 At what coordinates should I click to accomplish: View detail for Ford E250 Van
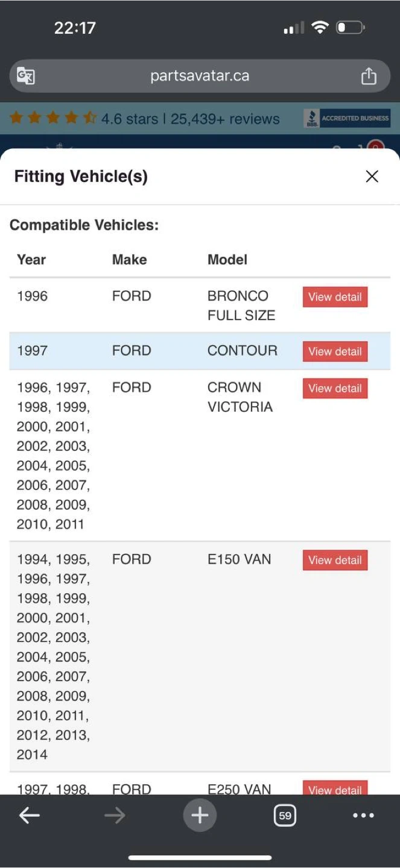[x=335, y=789]
